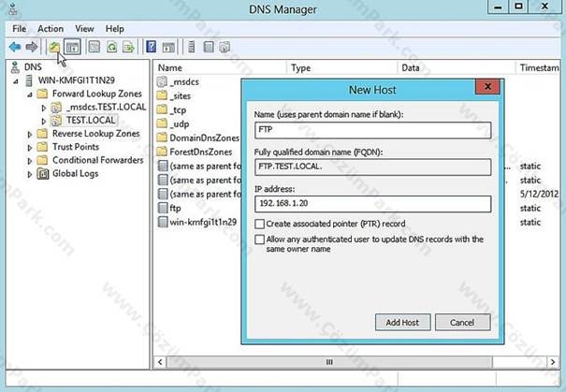Expand Trust Points
566x392 pixels.
tap(30, 148)
